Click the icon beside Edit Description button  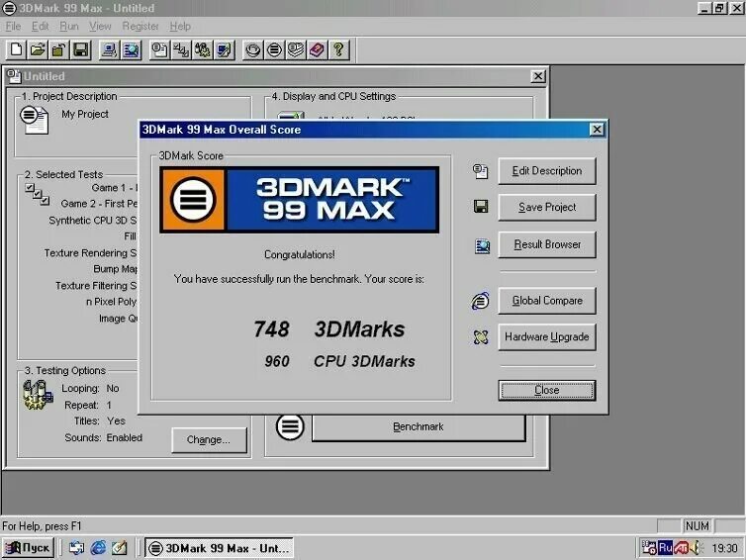(x=481, y=171)
